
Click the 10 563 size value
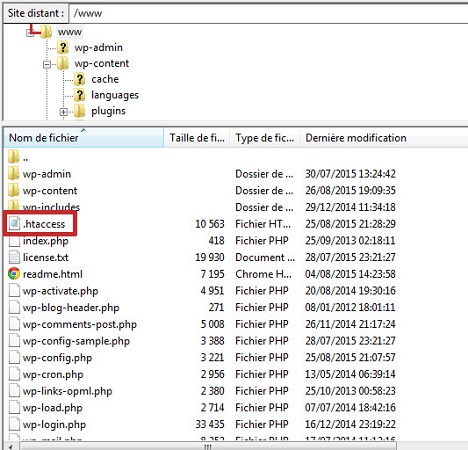tap(210, 224)
